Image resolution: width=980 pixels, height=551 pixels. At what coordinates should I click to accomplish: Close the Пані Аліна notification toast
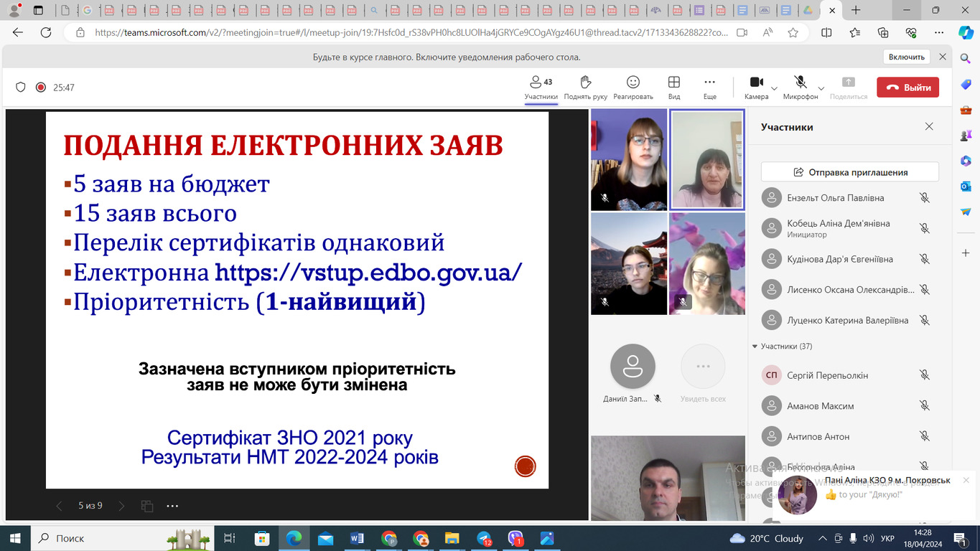[x=966, y=480]
